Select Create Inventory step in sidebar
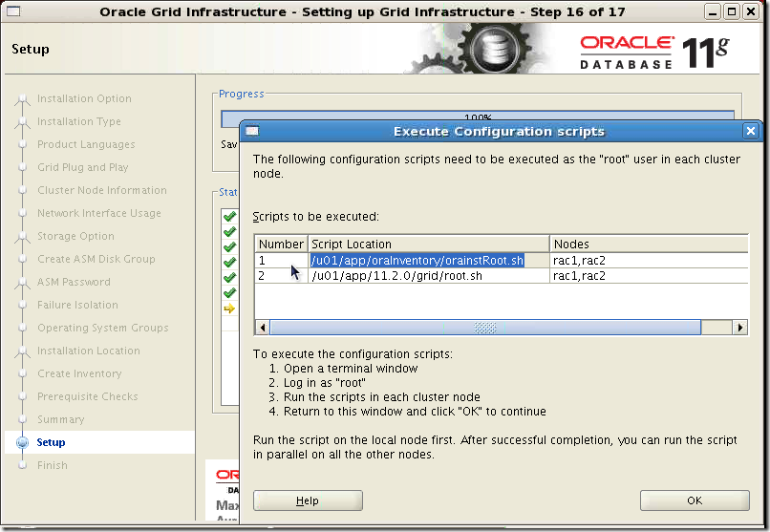This screenshot has width=770, height=532. (79, 373)
